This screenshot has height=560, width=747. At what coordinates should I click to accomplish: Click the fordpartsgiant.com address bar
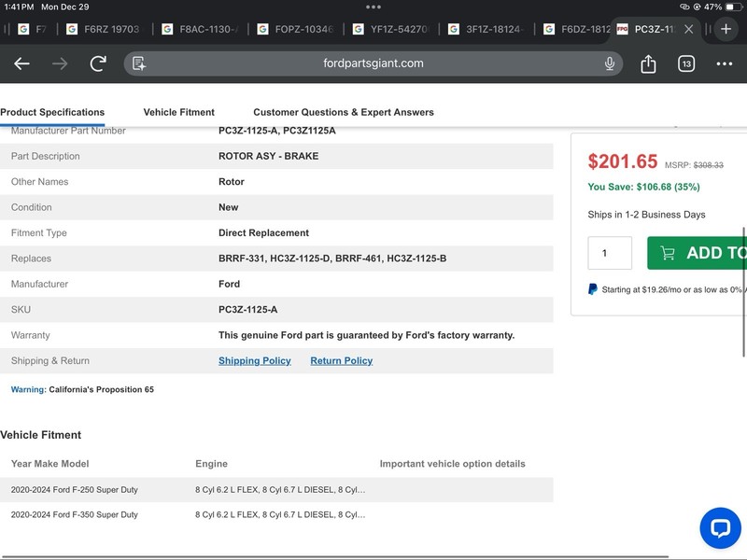click(x=373, y=63)
